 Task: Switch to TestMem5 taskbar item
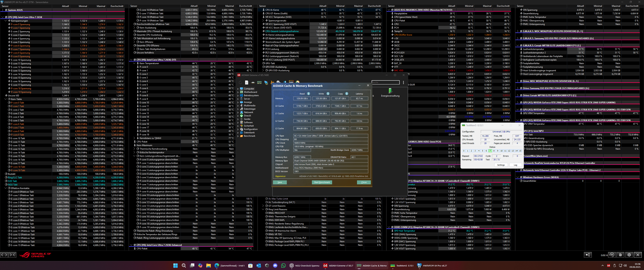pos(402,265)
